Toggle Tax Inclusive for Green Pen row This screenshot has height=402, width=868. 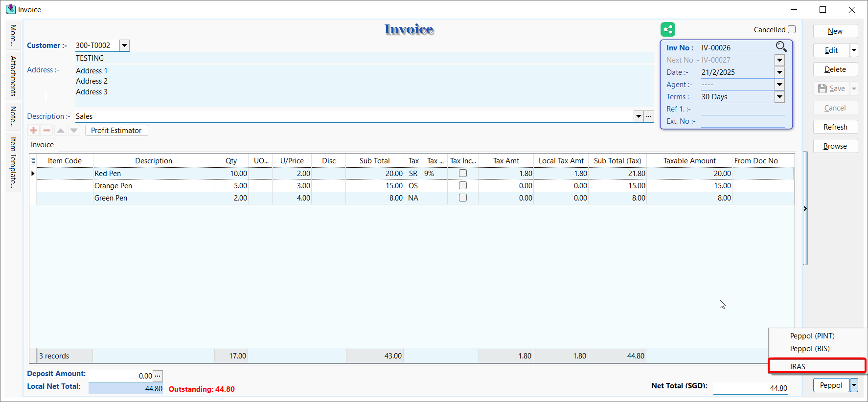463,198
